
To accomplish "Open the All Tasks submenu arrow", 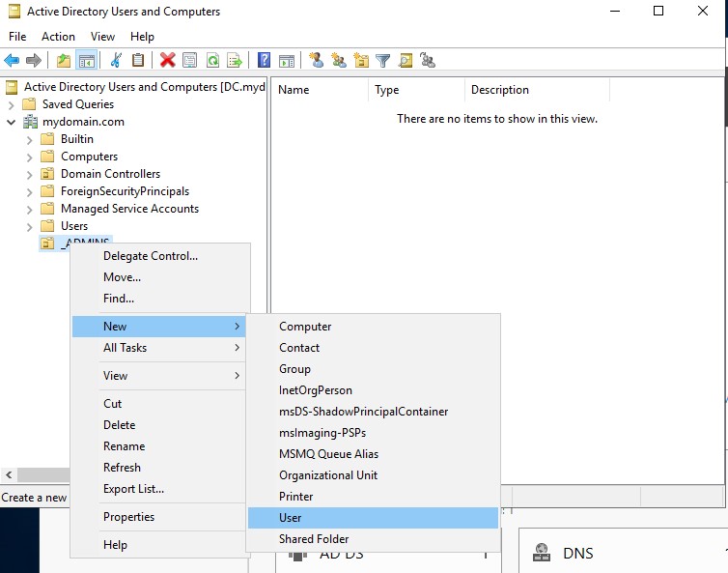I will [238, 348].
